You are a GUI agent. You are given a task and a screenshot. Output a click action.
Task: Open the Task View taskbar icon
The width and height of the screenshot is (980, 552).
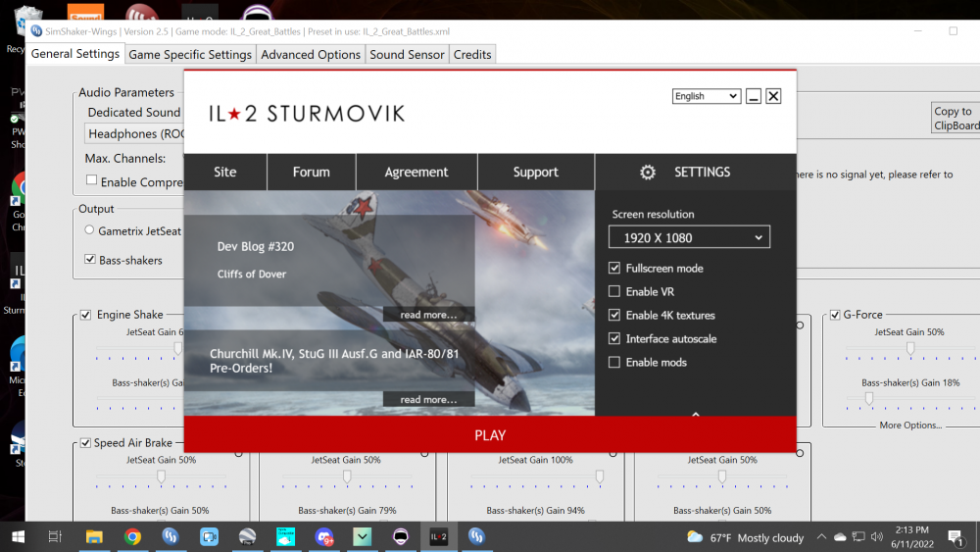click(x=55, y=536)
